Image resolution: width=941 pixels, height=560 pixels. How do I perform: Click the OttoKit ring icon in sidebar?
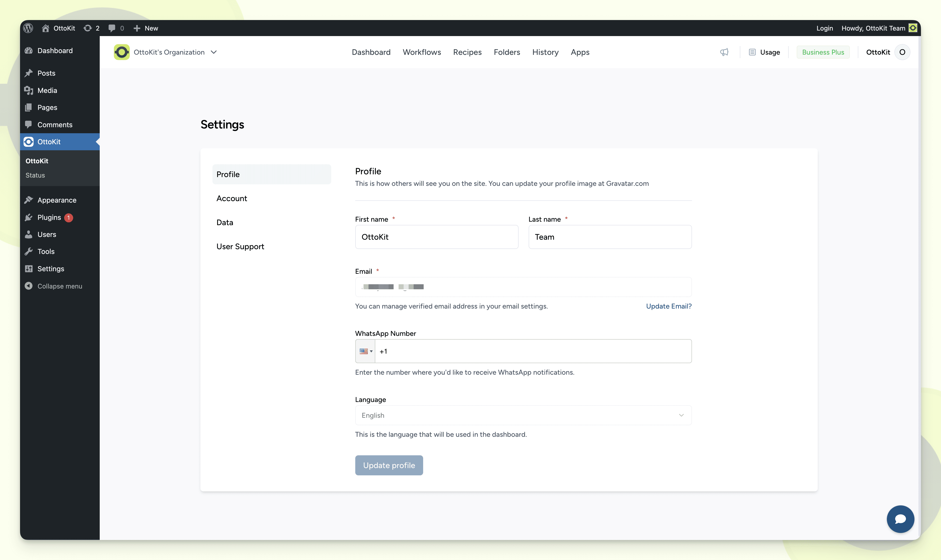pos(29,142)
